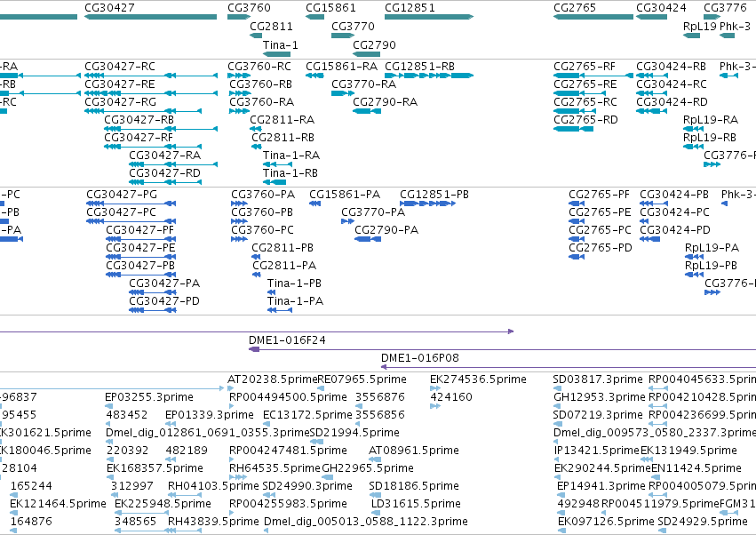Viewport: 756px width, 535px height.
Task: Select protein CG3770-PA
Action: [x=373, y=212]
